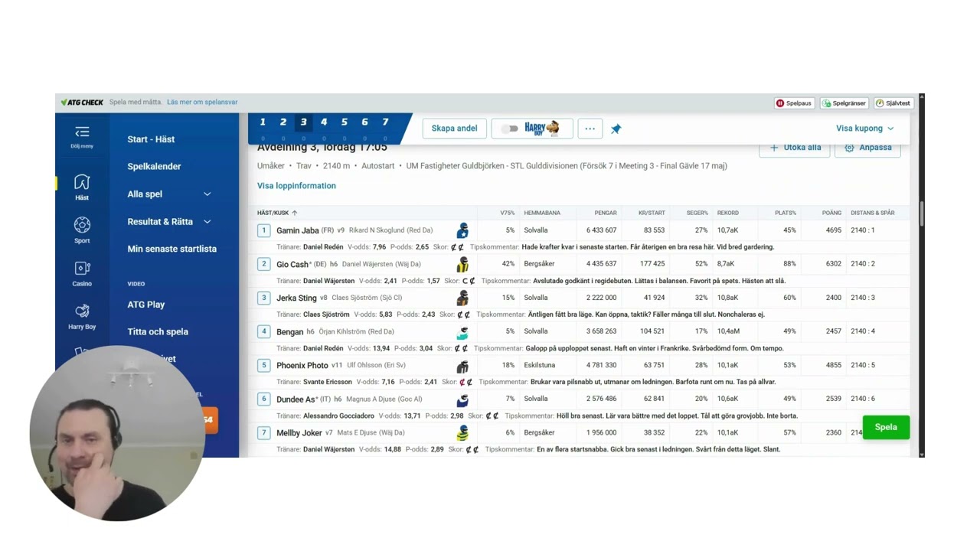Click Gamin Jaba's jockey silks icon
This screenshot has height=551, width=980.
point(462,230)
